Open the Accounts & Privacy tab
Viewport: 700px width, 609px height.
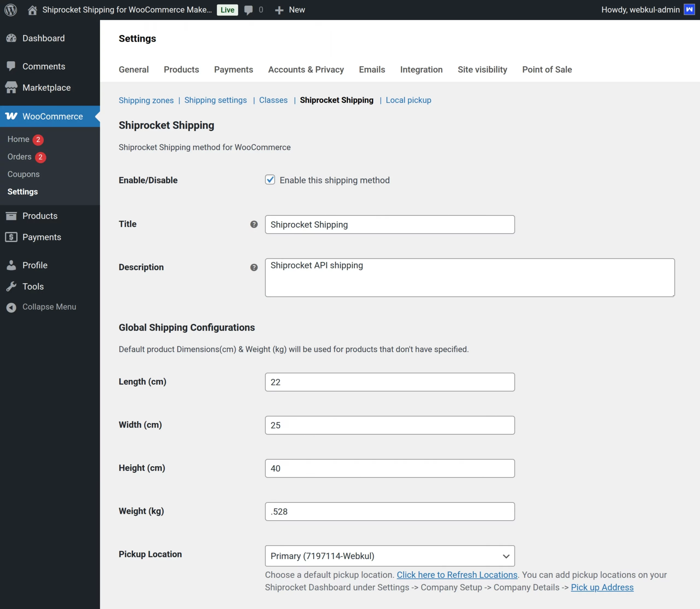pyautogui.click(x=306, y=70)
